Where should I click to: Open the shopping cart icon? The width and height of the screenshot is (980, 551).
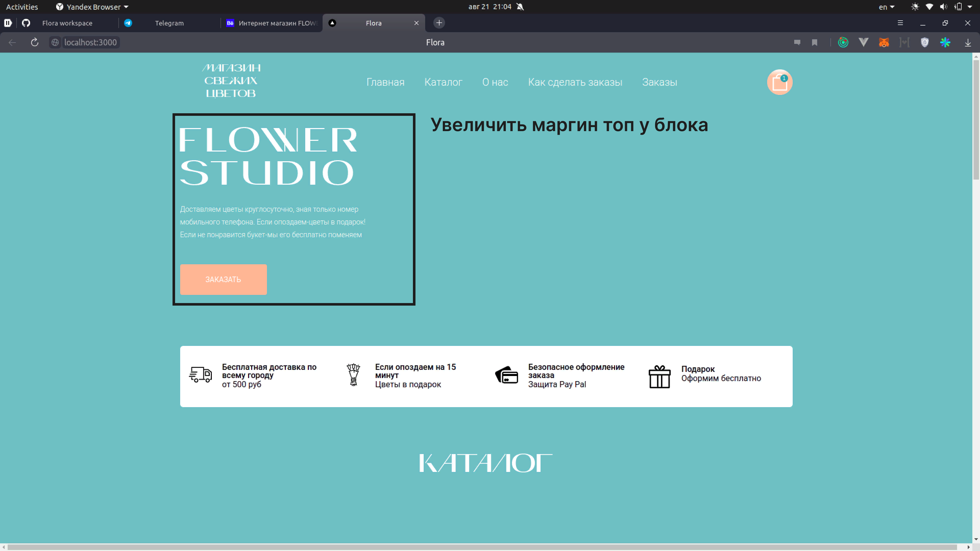pos(779,82)
